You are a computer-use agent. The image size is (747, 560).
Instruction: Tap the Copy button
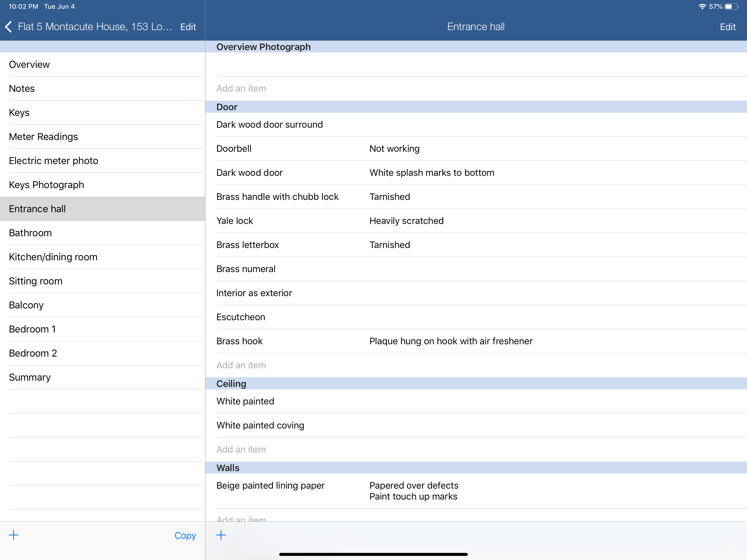coord(185,535)
